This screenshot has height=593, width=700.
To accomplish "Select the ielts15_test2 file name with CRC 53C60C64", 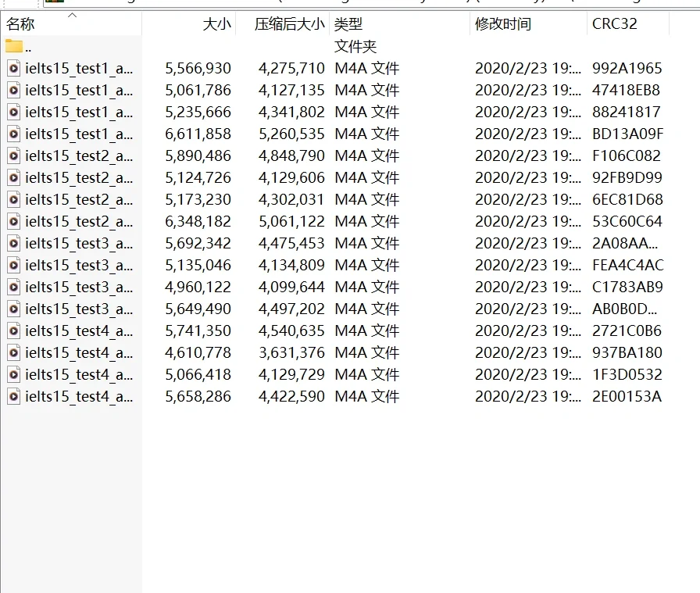I will click(79, 221).
